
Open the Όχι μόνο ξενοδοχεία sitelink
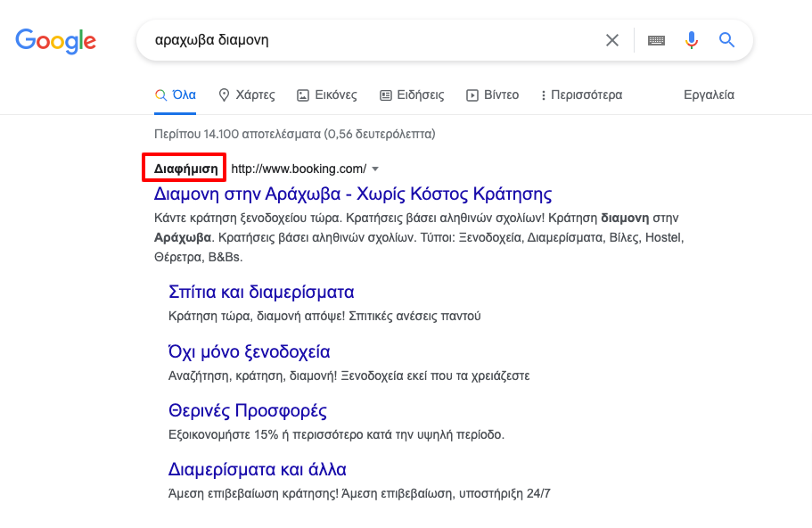[x=249, y=351]
